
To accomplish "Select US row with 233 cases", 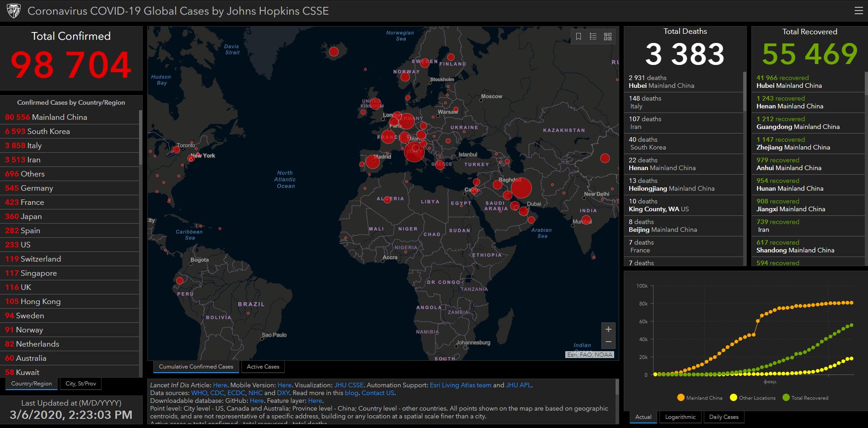I will tap(70, 245).
